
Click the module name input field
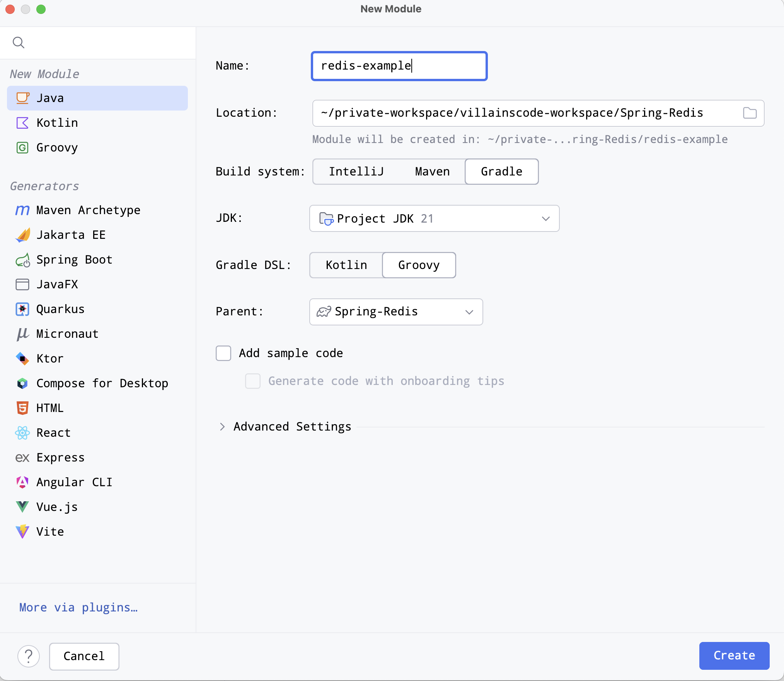tap(399, 66)
